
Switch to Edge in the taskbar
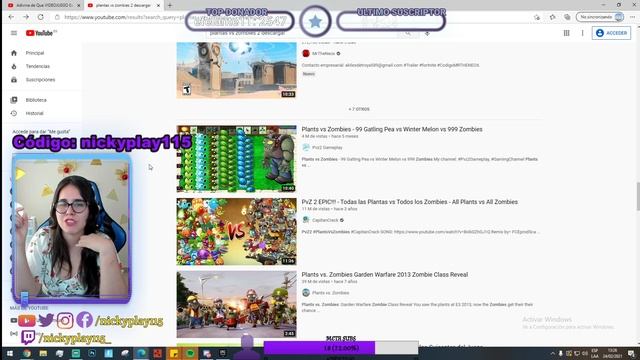(x=141, y=353)
